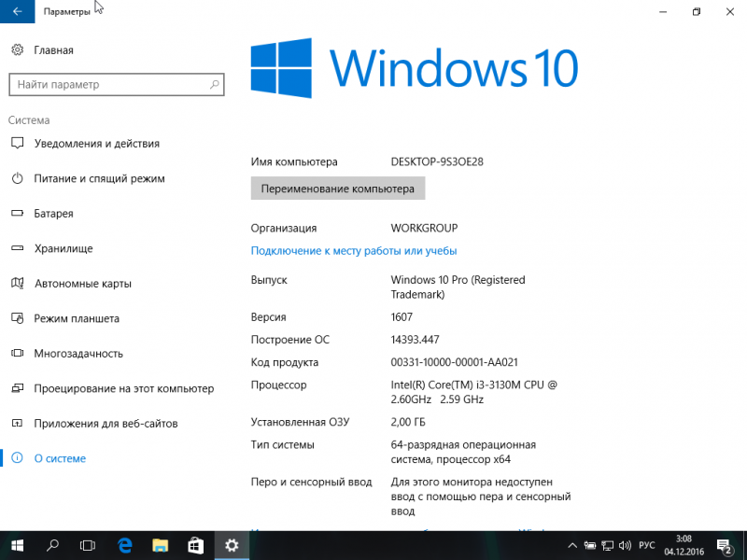The height and width of the screenshot is (560, 747).
Task: Focus the Найти параметр search field
Action: (x=116, y=85)
